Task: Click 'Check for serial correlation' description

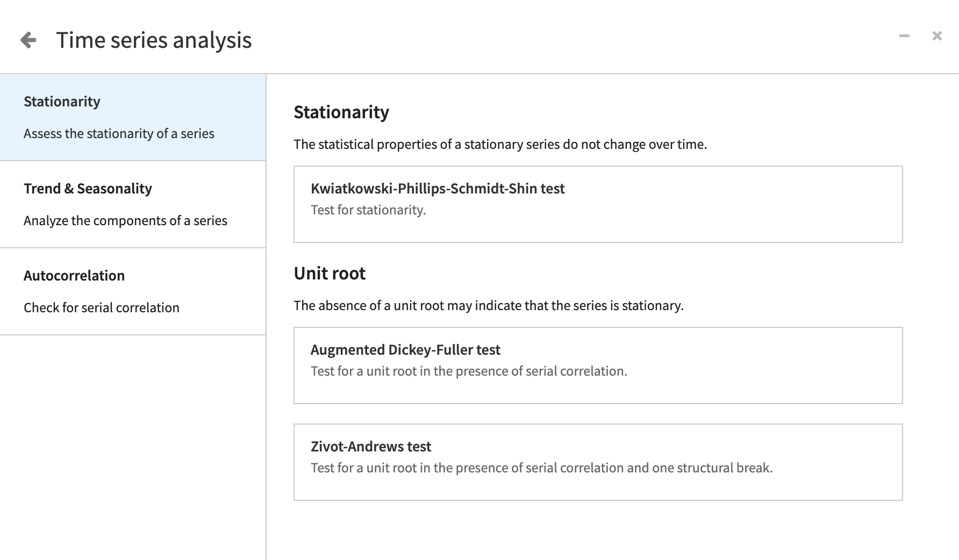Action: 102,308
